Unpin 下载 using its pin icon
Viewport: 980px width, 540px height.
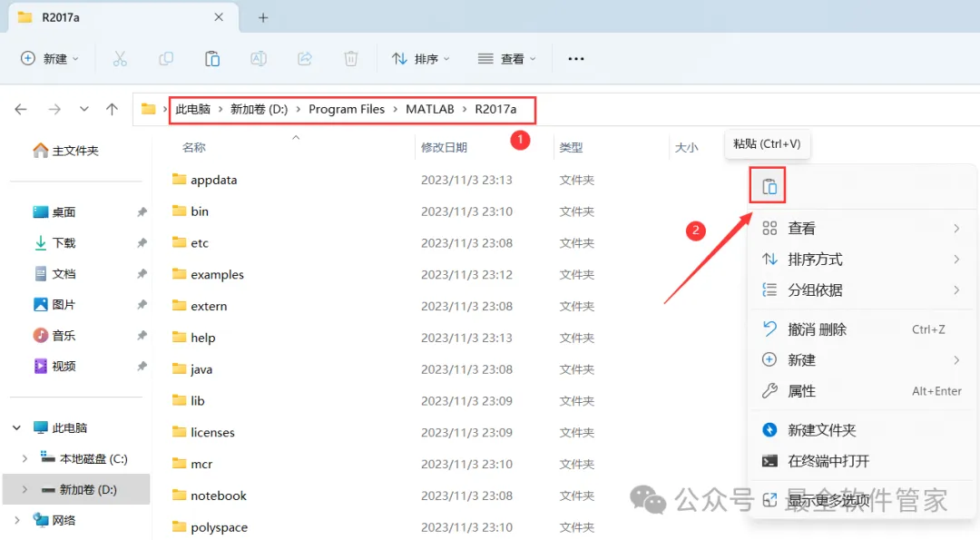click(x=142, y=242)
